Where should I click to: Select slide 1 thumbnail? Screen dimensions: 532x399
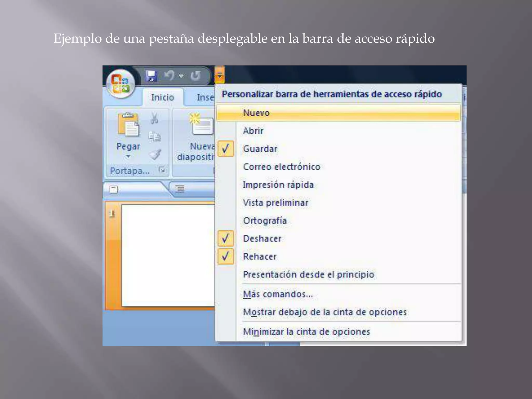coord(168,255)
